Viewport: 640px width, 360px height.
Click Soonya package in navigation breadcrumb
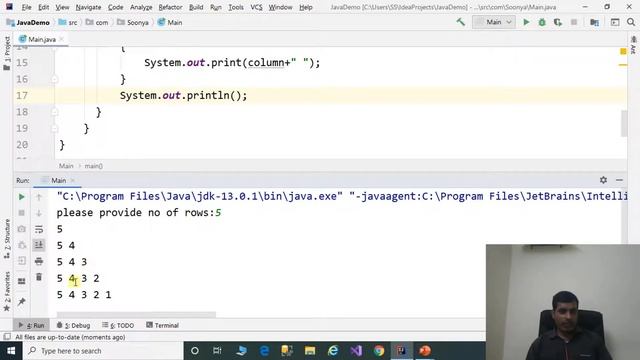[133, 22]
